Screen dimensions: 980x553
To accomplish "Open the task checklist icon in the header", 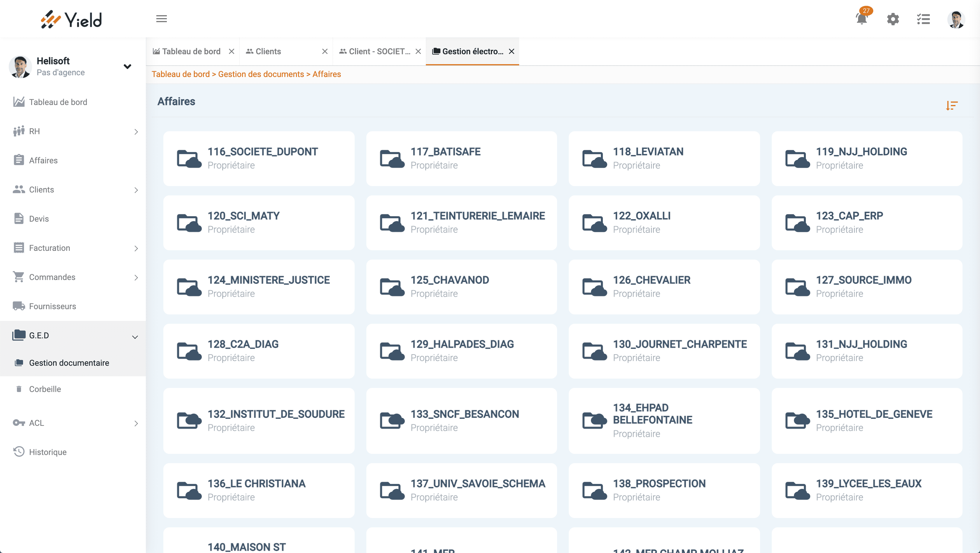I will pyautogui.click(x=923, y=19).
